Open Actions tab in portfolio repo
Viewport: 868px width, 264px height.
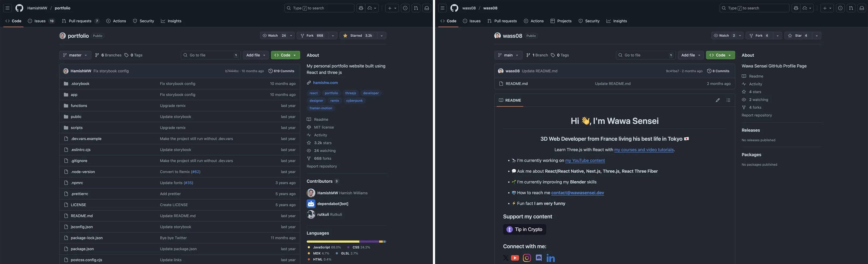click(x=116, y=21)
